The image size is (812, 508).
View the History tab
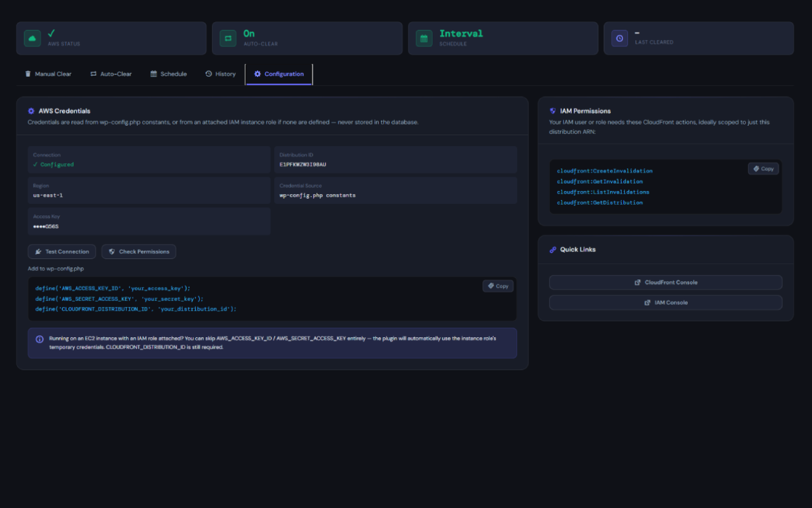coord(221,74)
